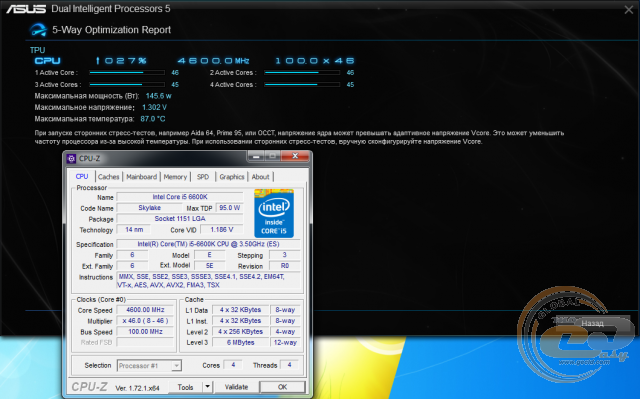Image resolution: width=640 pixels, height=399 pixels.
Task: Switch to the CPU tab in CPU-Z
Action: pos(82,176)
